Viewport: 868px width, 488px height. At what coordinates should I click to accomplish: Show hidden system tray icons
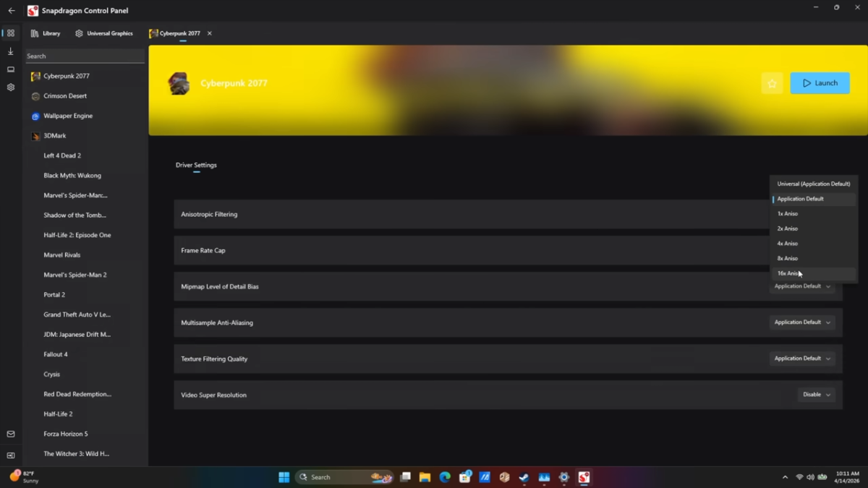pos(785,477)
